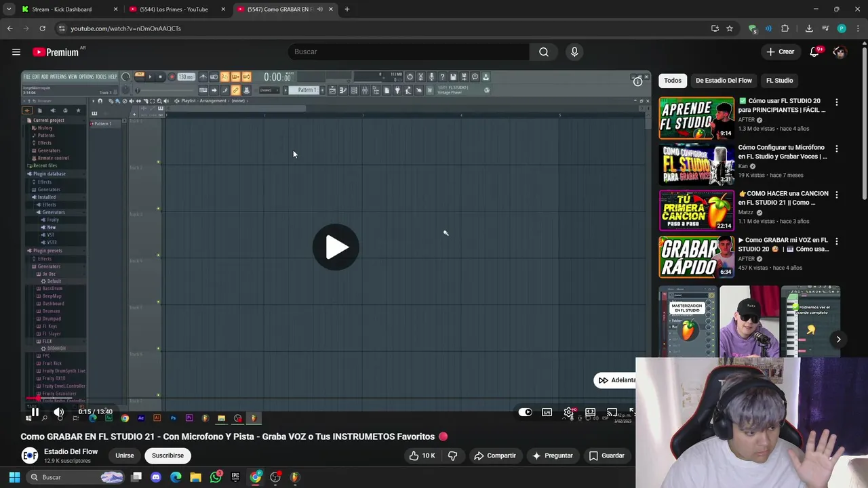Image resolution: width=868 pixels, height=488 pixels.
Task: Open the browser extensions puzzle icon
Action: pyautogui.click(x=785, y=28)
